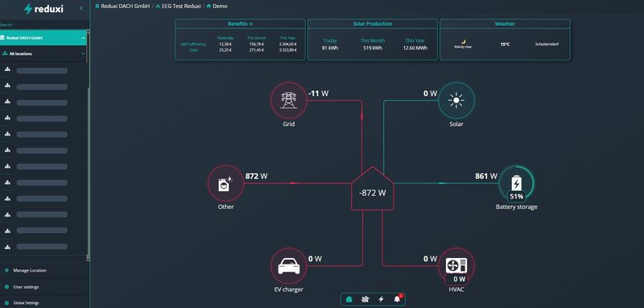Open the solar panel view in bottom toolbar

pos(365,299)
